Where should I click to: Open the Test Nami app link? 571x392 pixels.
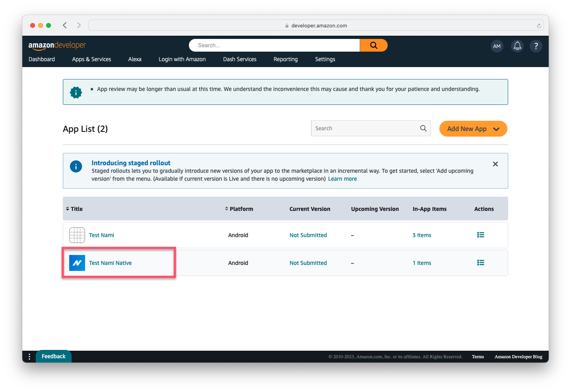click(101, 235)
